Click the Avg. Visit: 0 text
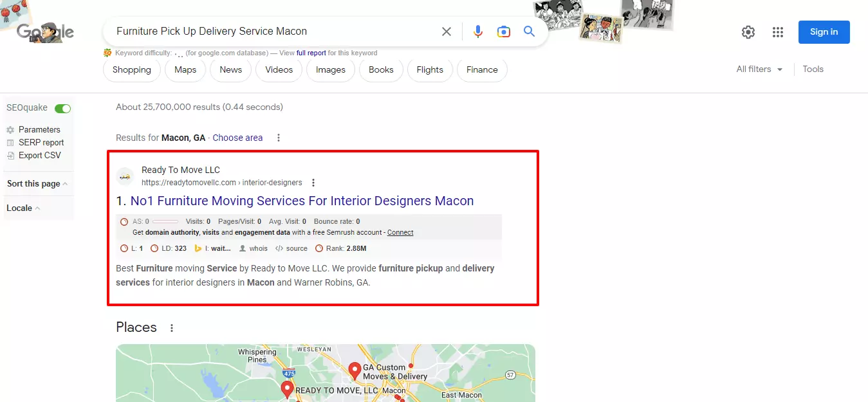The image size is (868, 402). [288, 221]
